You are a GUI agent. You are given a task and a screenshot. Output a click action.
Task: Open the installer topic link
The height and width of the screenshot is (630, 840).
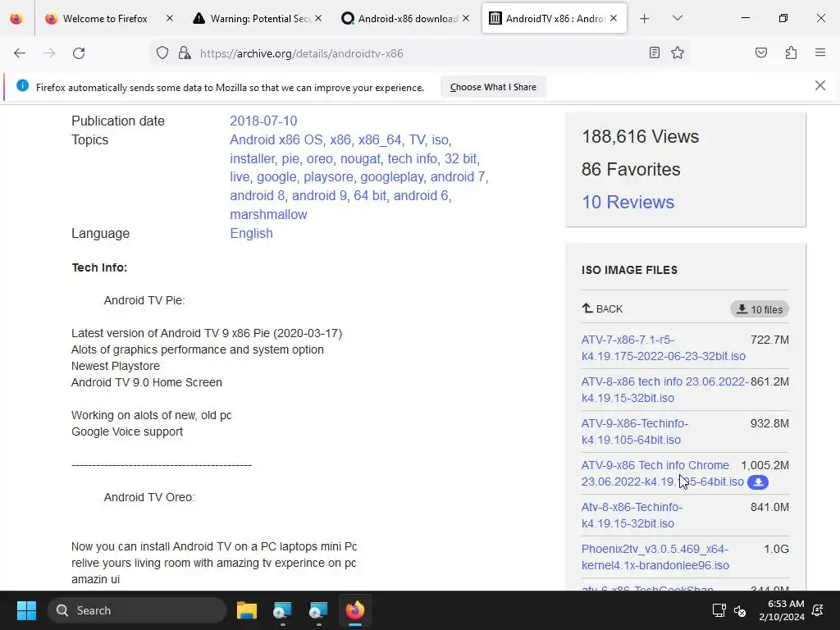[x=253, y=158]
